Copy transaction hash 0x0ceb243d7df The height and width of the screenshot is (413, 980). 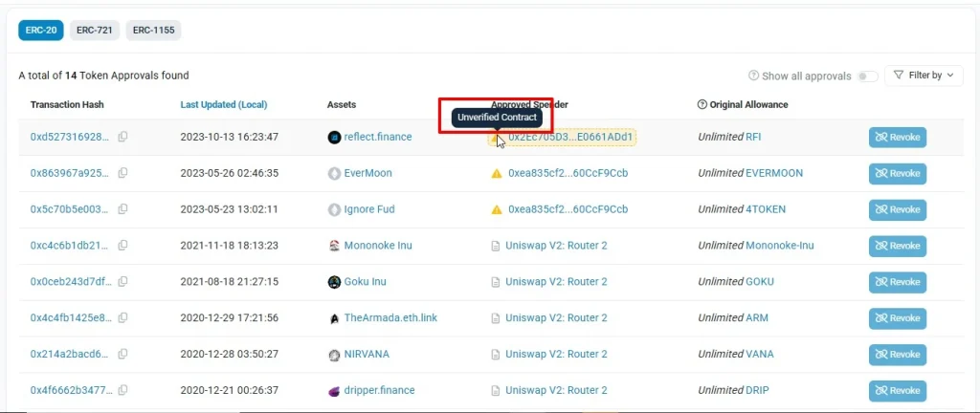tap(123, 281)
